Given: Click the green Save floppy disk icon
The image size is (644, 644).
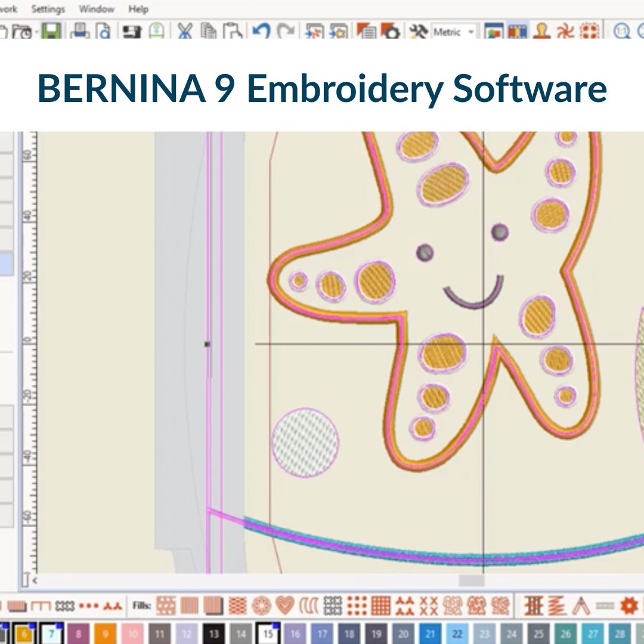Looking at the screenshot, I should tap(52, 32).
